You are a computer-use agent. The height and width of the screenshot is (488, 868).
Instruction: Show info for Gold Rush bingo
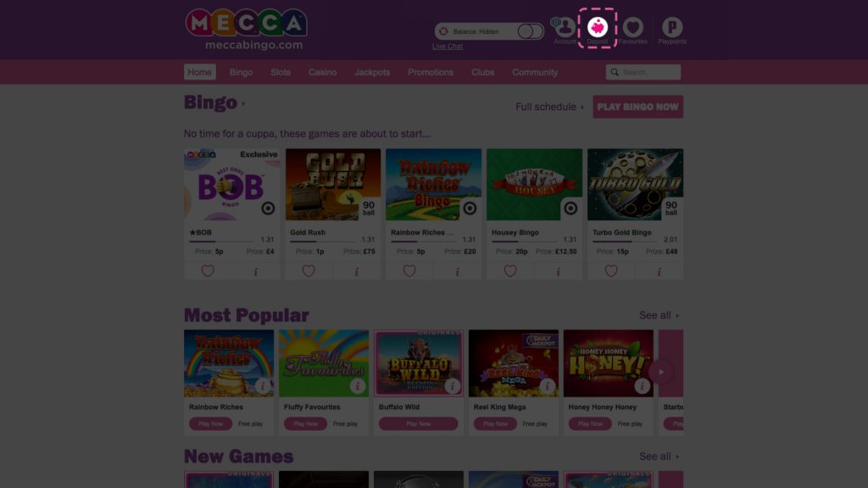(x=357, y=271)
